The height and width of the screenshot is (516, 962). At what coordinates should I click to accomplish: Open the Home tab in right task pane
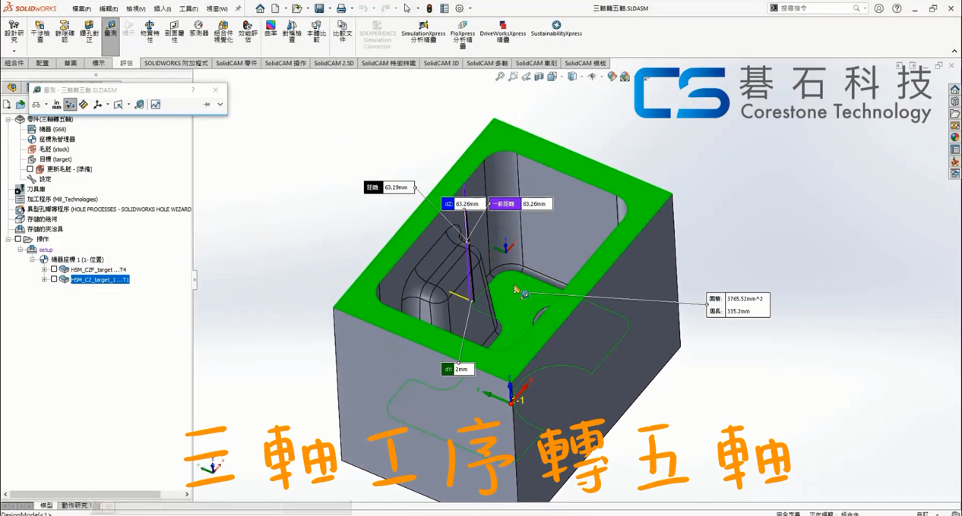point(955,90)
